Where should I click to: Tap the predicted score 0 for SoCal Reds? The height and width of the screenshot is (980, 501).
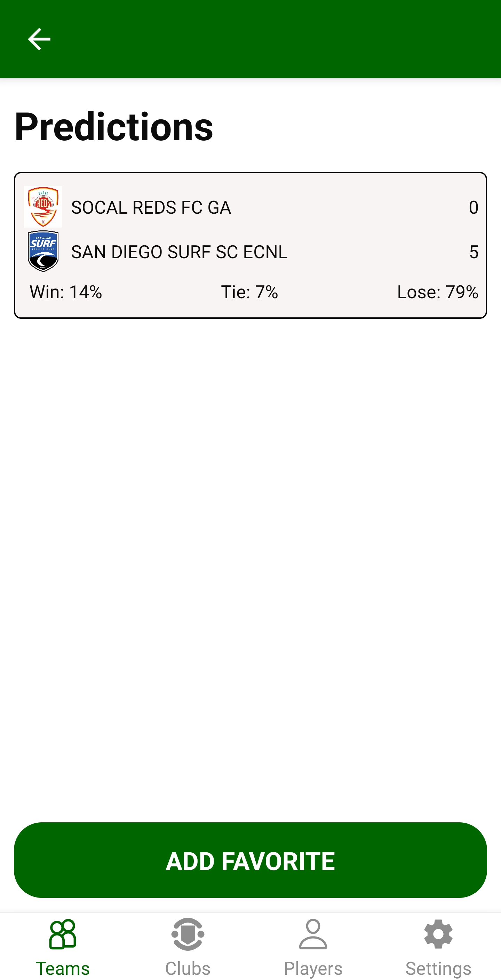coord(473,207)
